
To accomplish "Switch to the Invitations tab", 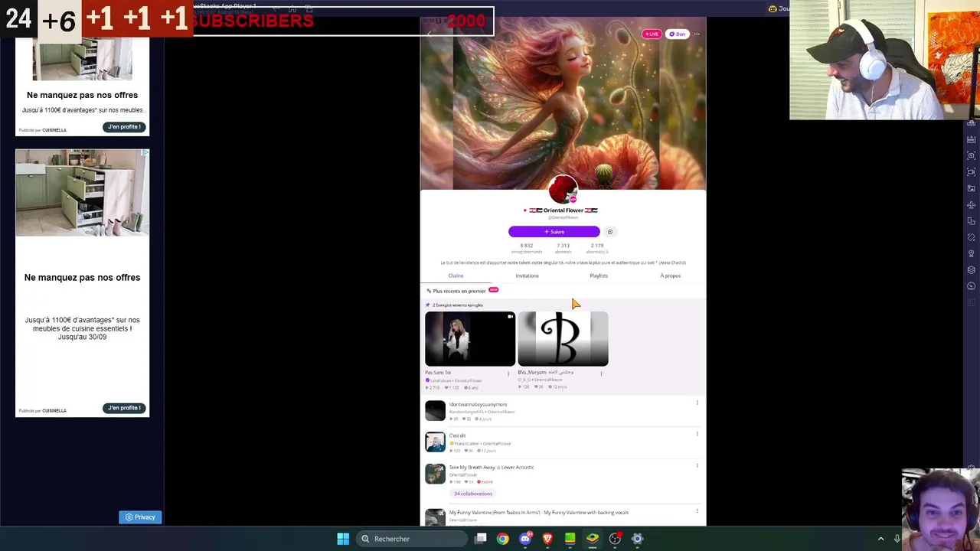I will (x=527, y=275).
